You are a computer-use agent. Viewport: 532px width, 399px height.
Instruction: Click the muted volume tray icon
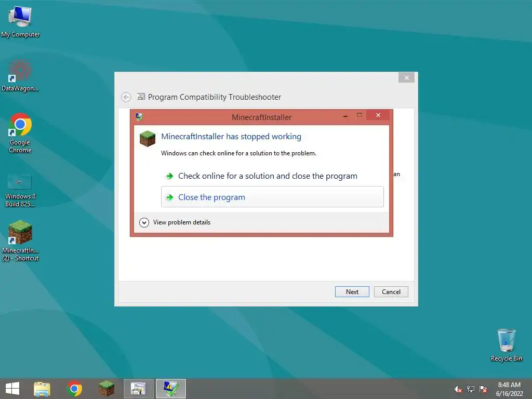[x=458, y=389]
